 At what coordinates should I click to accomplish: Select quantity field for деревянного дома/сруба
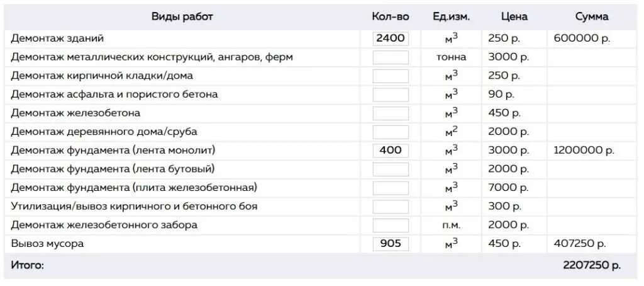point(391,132)
